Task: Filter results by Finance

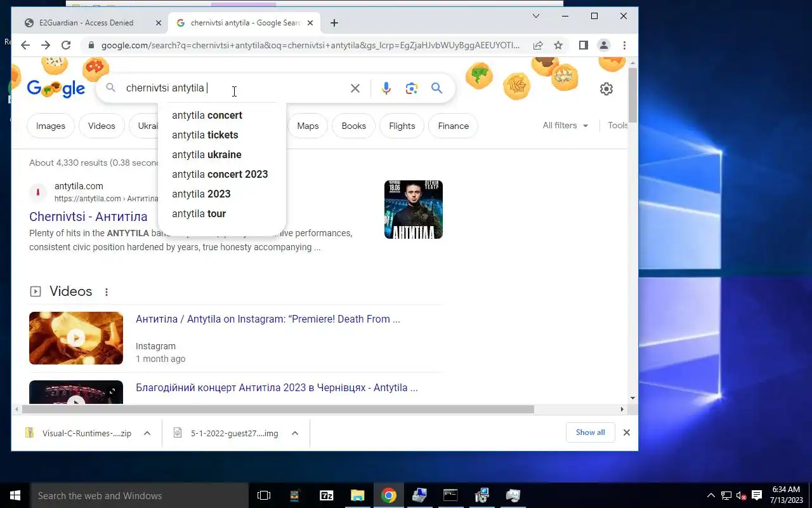Action: click(453, 126)
